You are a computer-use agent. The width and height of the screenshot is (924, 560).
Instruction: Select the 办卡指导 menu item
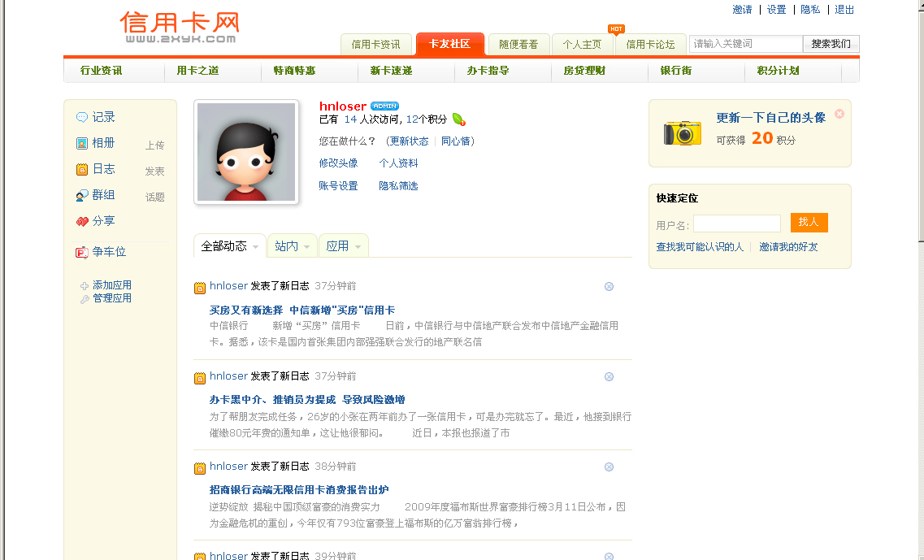(x=488, y=71)
